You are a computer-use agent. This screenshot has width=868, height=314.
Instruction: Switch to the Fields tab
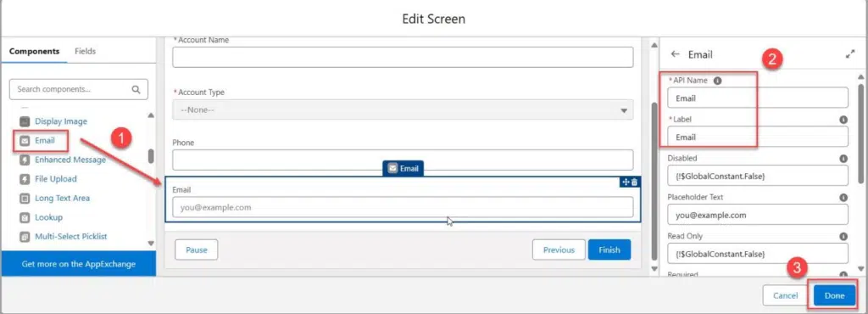pos(86,51)
